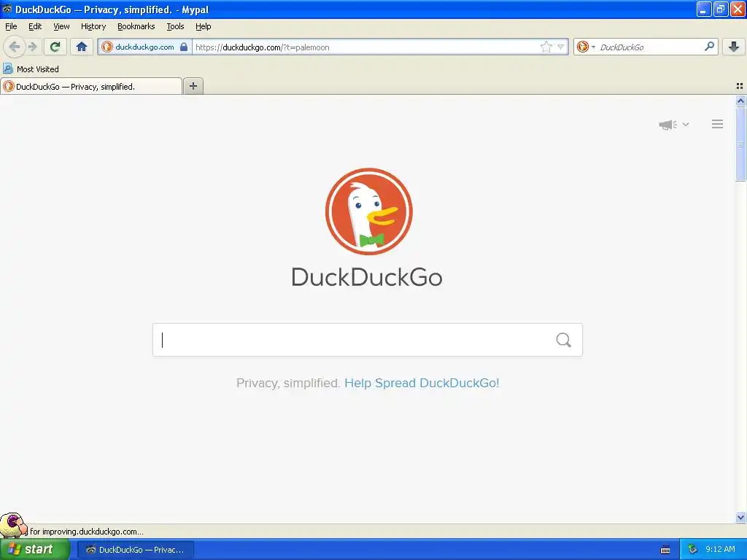Screen dimensions: 747x560
Task: Click the 9:12 AM clock
Action: (x=720, y=549)
